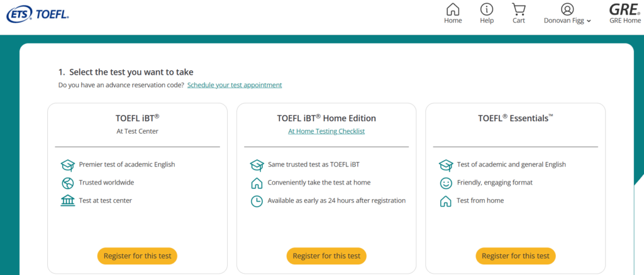
Task: Click the ETS TOEFL logo
Action: (37, 15)
